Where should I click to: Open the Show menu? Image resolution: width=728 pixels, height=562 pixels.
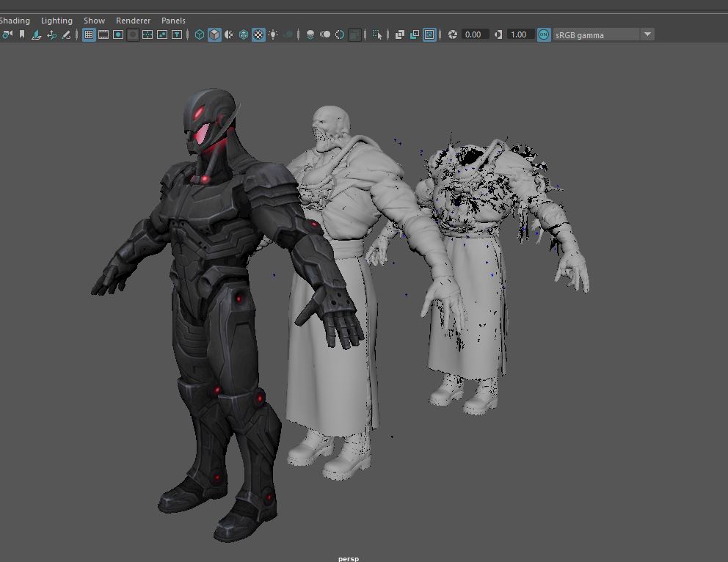click(x=94, y=21)
